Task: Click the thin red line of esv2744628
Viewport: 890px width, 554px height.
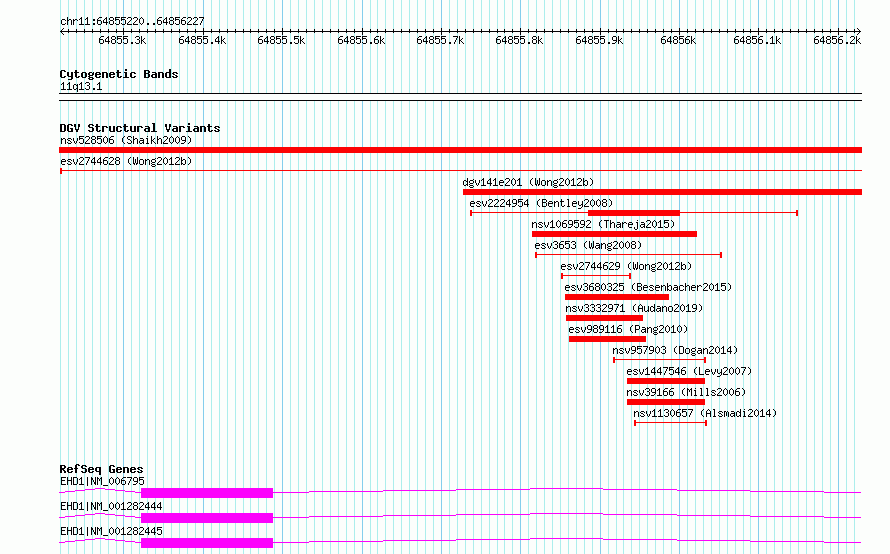Action: point(460,170)
